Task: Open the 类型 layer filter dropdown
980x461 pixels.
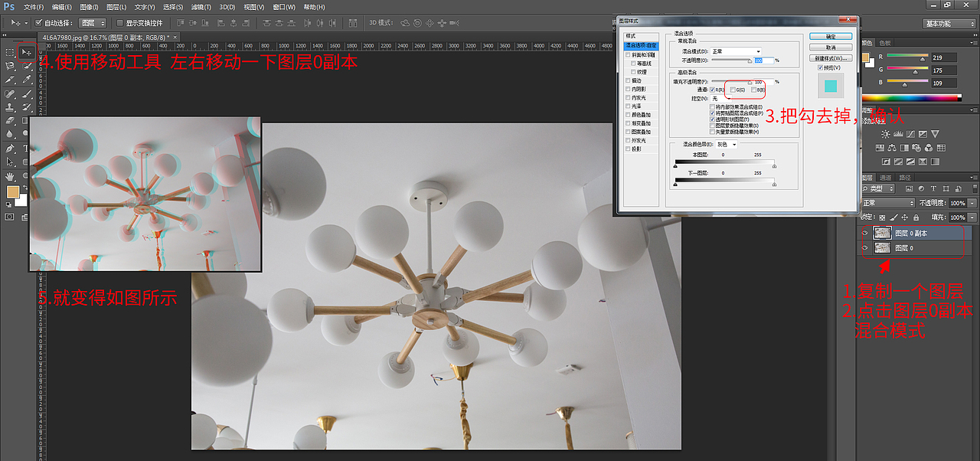Action: tap(877, 189)
